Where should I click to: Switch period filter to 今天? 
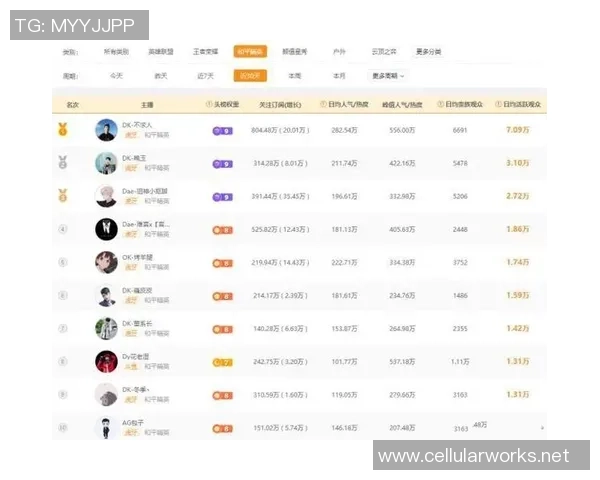coord(117,75)
